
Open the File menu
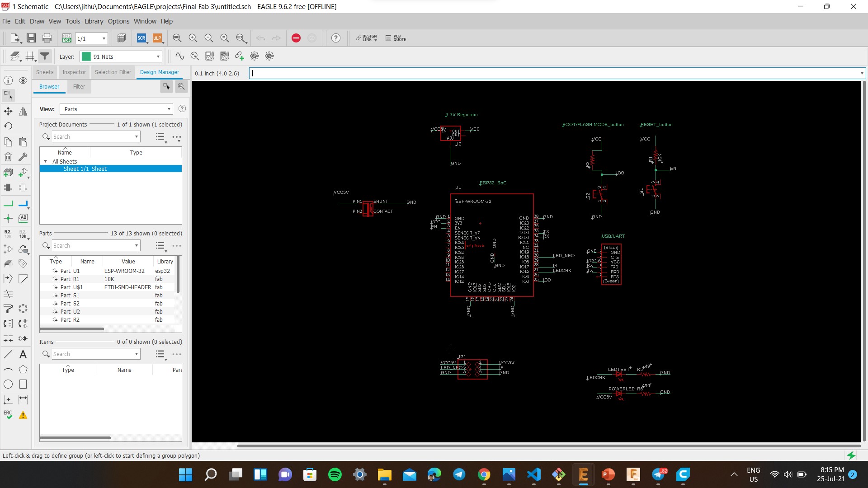(x=6, y=21)
